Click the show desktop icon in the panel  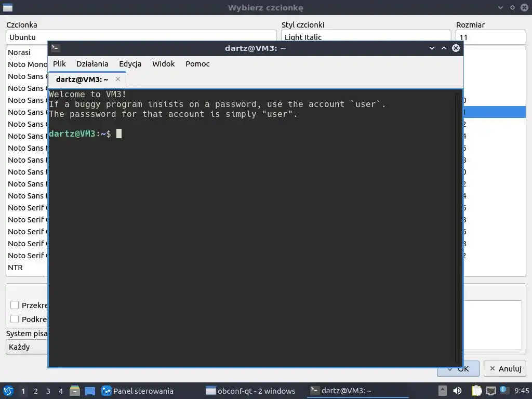90,391
